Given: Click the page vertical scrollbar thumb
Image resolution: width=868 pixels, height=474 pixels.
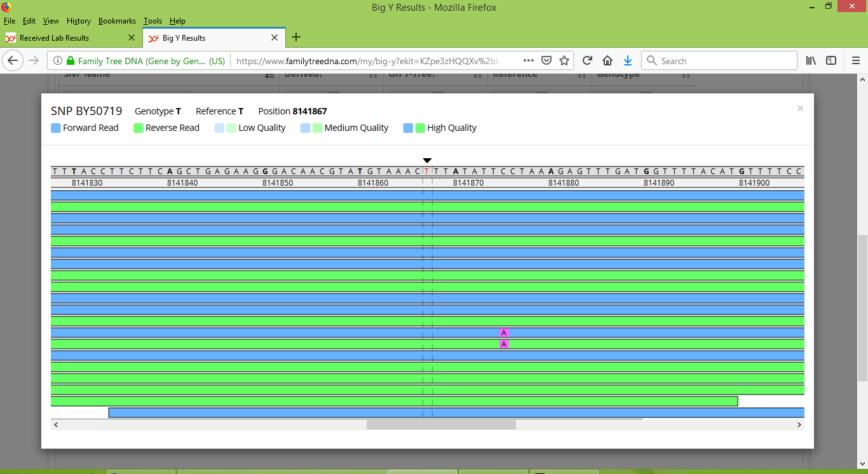Looking at the screenshot, I should click(862, 308).
